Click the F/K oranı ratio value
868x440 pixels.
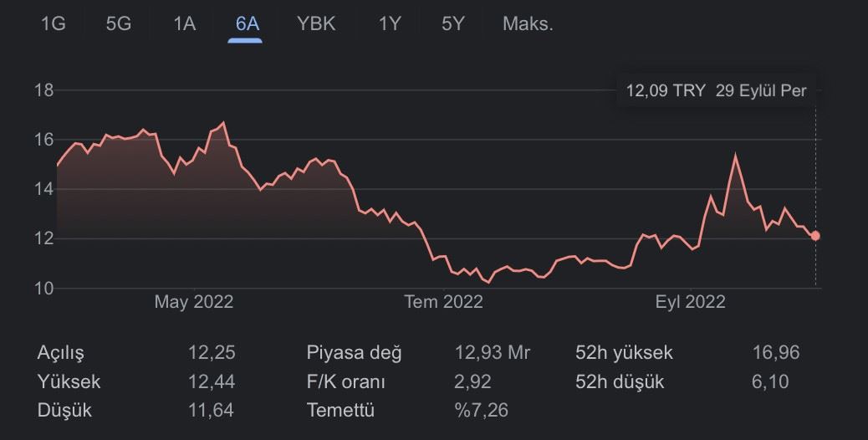pyautogui.click(x=472, y=381)
